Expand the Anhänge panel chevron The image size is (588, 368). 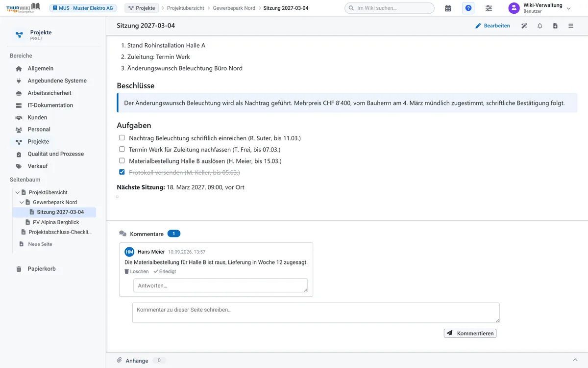[575, 360]
